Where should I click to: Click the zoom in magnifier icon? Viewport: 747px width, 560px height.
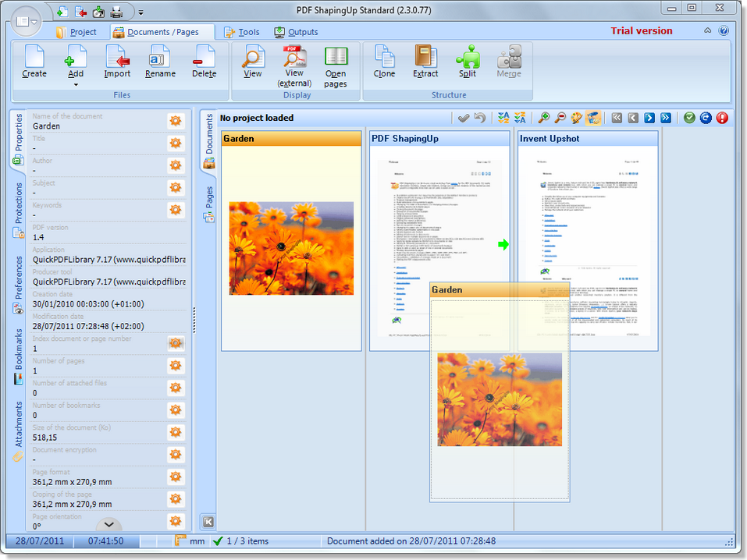[543, 118]
